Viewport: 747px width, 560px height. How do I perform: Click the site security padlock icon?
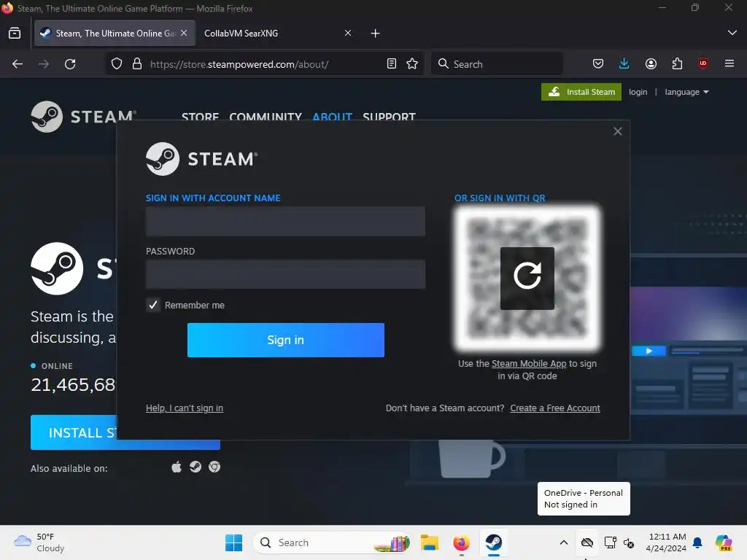click(137, 64)
